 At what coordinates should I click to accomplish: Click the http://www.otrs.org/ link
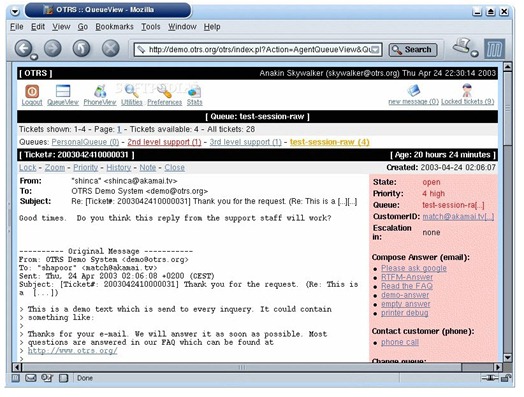coord(73,351)
